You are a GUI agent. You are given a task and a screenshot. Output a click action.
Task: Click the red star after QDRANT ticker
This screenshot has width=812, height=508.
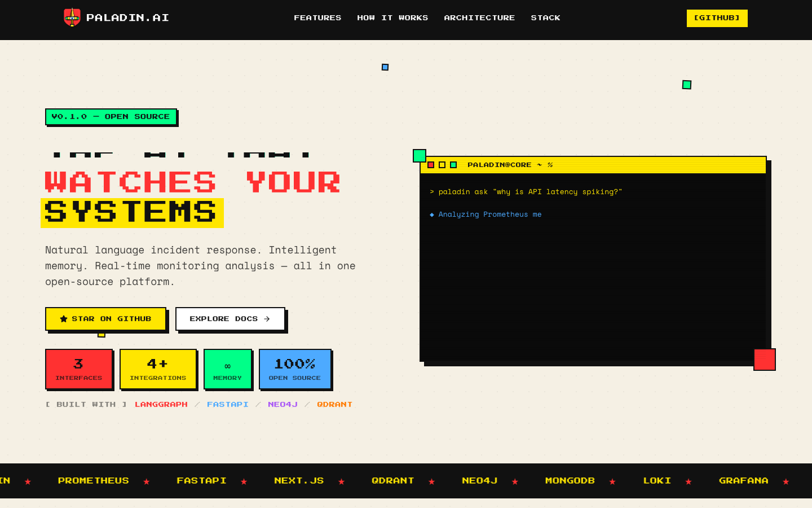432,481
